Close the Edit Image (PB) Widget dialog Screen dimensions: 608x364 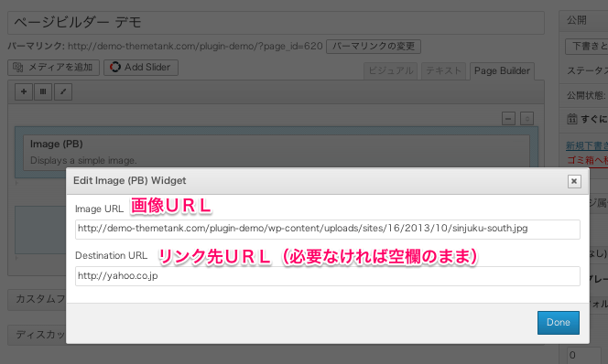tap(574, 181)
